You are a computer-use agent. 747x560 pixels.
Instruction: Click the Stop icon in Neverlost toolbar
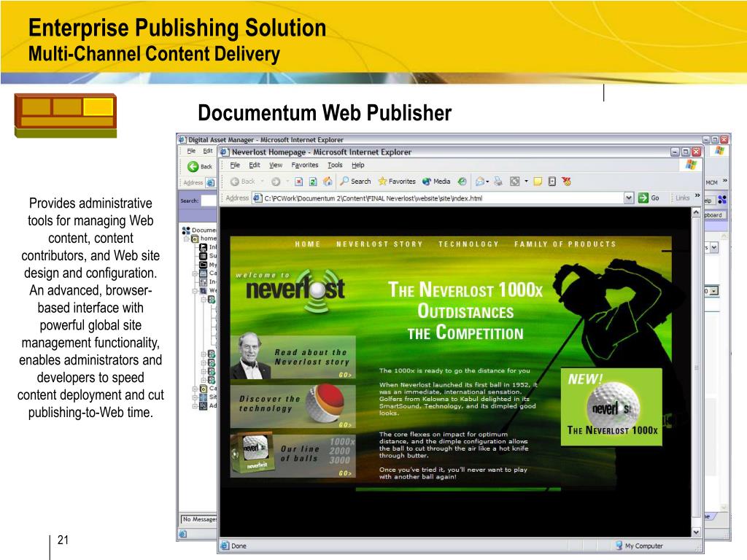tap(298, 182)
